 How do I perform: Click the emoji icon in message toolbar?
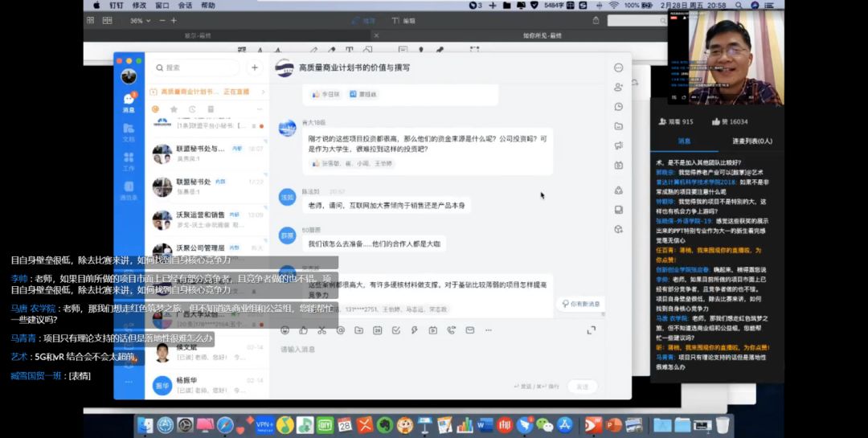tap(285, 330)
